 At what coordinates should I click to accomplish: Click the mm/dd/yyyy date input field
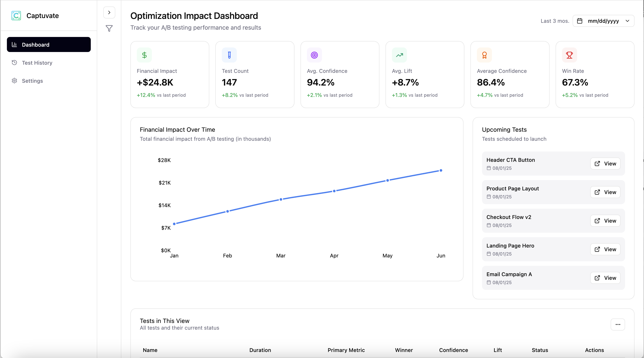(x=603, y=21)
